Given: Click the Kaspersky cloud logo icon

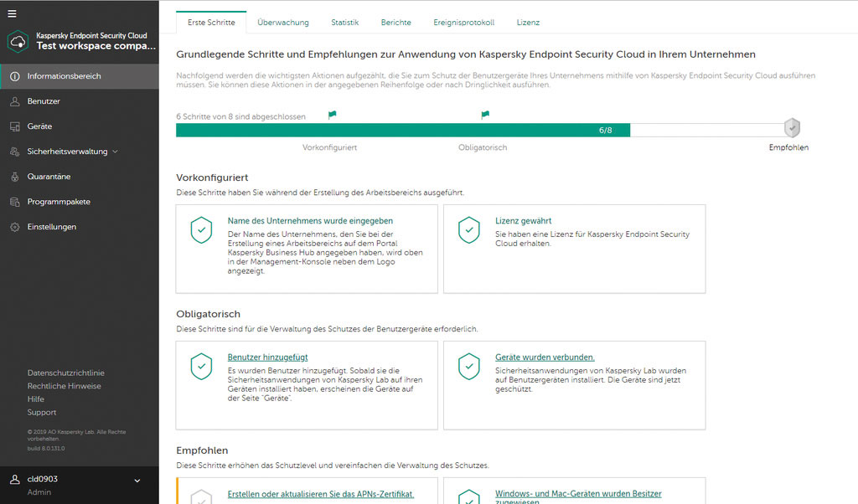Looking at the screenshot, I should click(x=18, y=42).
